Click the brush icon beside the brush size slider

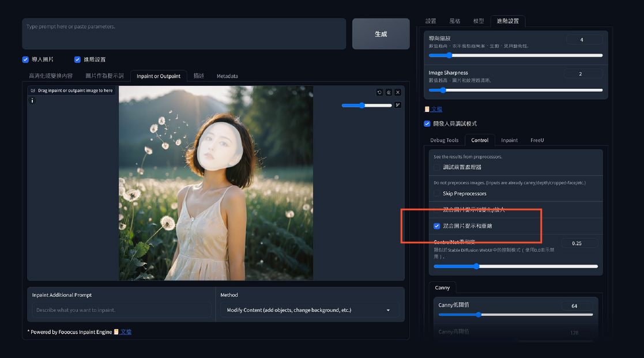click(398, 105)
